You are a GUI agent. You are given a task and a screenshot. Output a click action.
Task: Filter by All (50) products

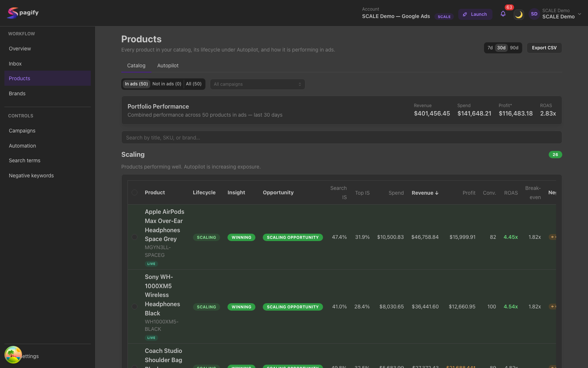point(194,84)
